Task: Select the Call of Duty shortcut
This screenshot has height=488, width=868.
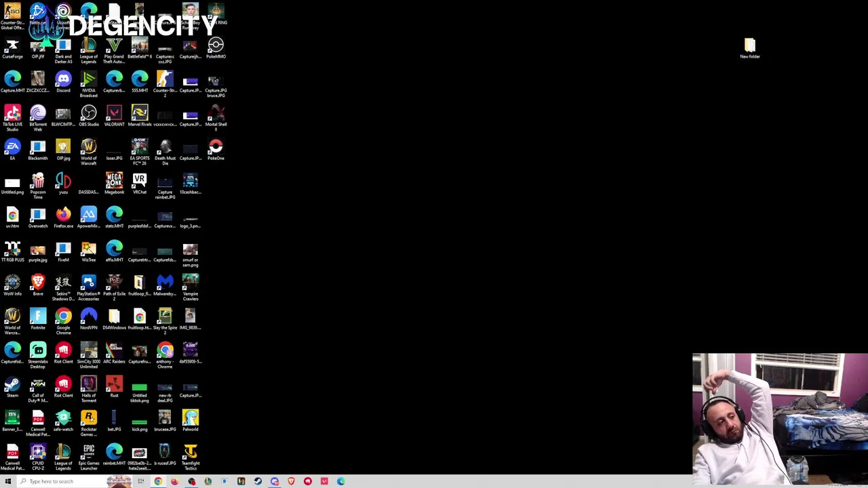Action: coord(38,389)
